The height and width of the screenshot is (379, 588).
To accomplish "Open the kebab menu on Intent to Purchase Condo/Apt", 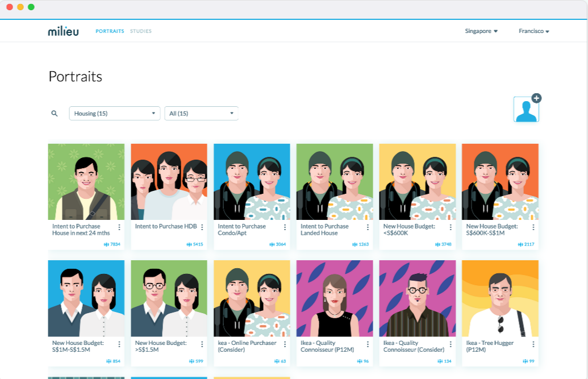I will (285, 227).
